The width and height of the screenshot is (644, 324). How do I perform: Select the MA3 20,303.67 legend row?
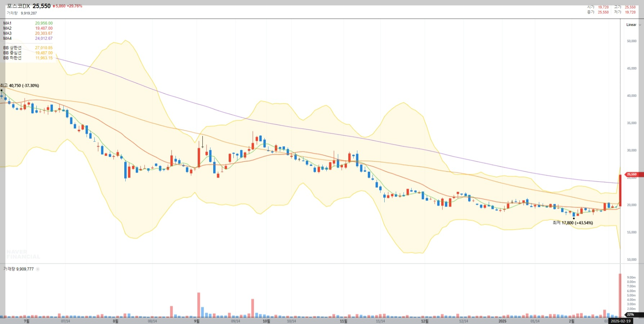click(28, 34)
